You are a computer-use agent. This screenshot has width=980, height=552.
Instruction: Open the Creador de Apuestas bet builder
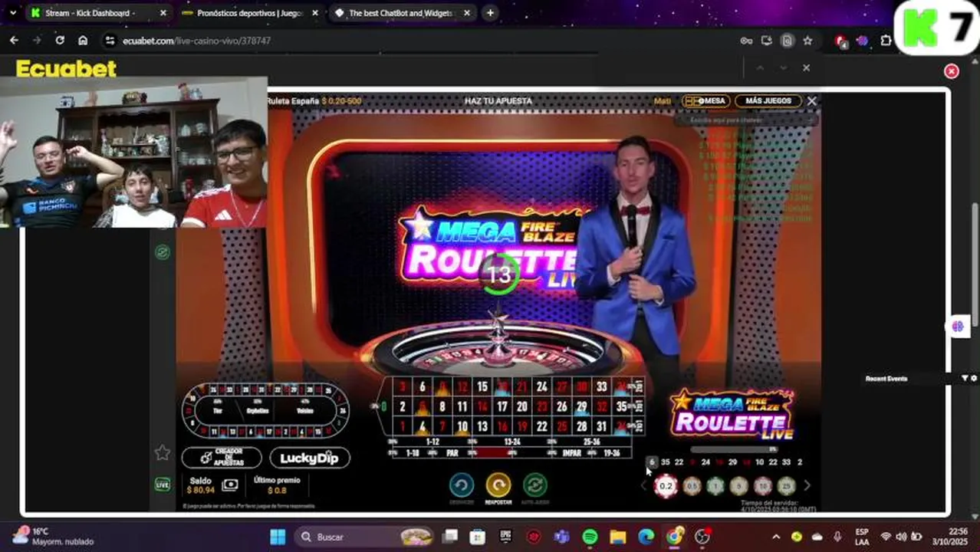(222, 458)
